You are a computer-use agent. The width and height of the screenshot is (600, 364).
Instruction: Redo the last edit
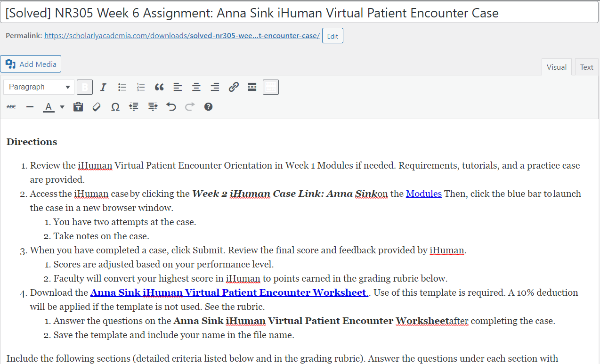click(190, 107)
